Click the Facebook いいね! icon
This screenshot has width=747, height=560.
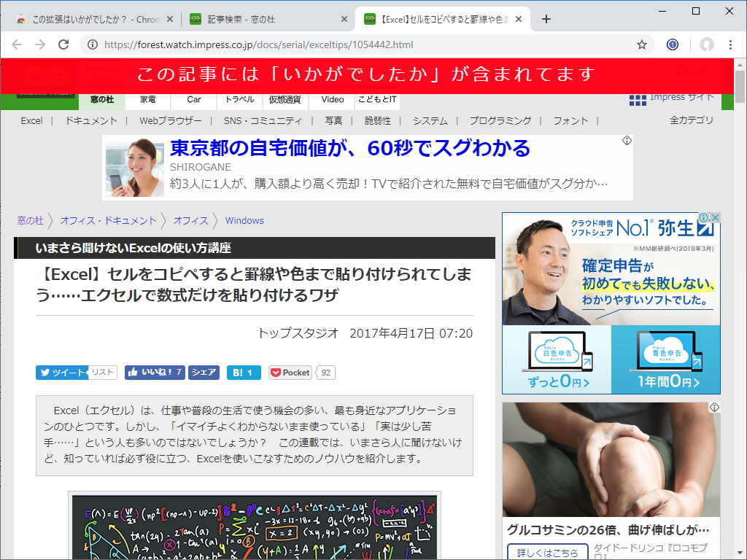[x=131, y=373]
